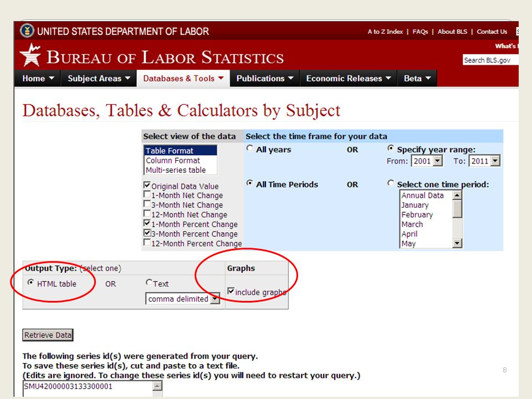This screenshot has width=532, height=399.
Task: Select Table Format view
Action: point(180,151)
